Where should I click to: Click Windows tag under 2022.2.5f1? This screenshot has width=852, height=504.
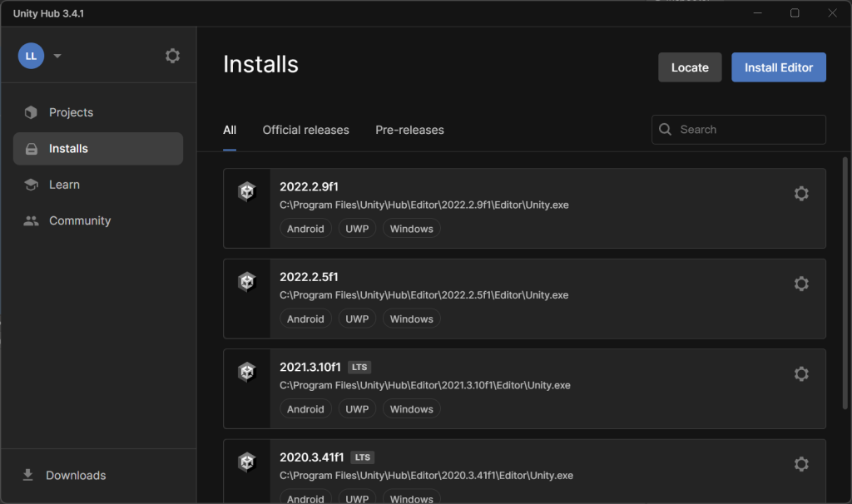[x=411, y=319]
